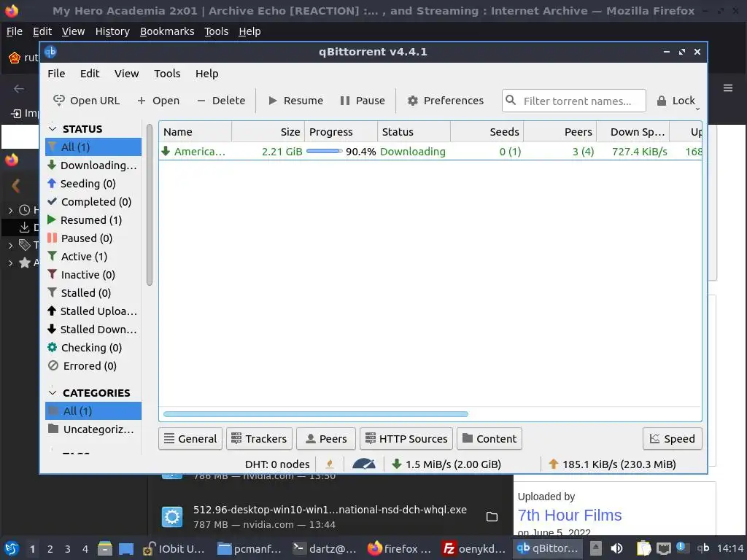The image size is (747, 560).
Task: Filter by Errored (0) status
Action: click(x=93, y=366)
